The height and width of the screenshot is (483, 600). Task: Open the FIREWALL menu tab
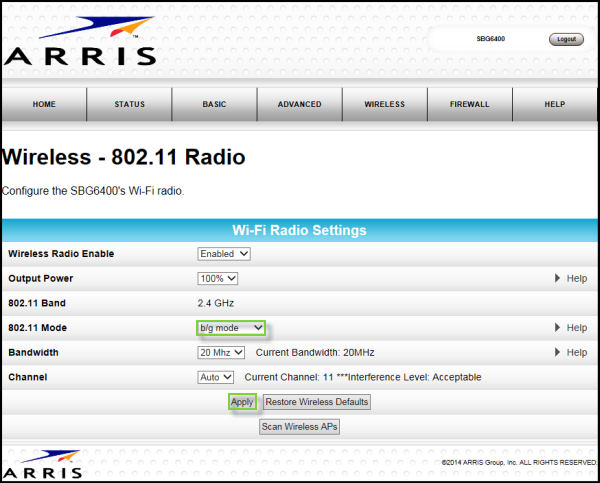tap(469, 104)
